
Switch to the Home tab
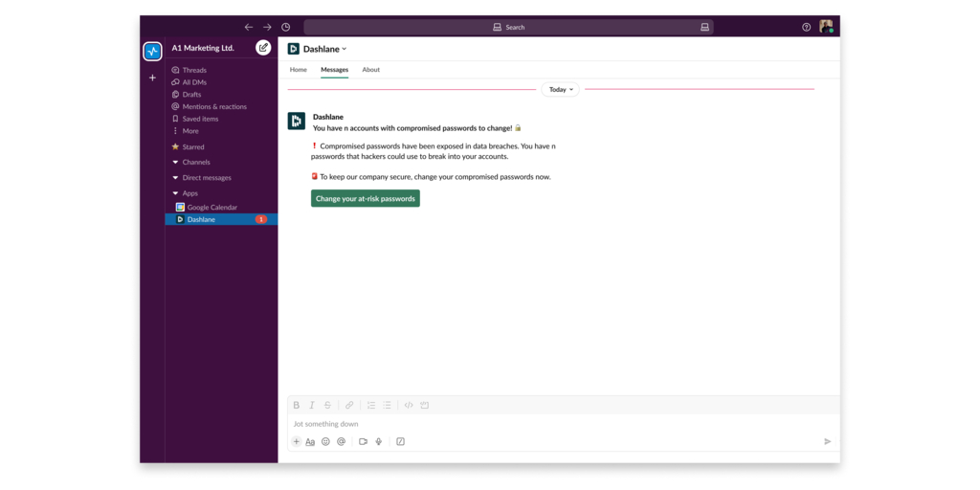299,70
